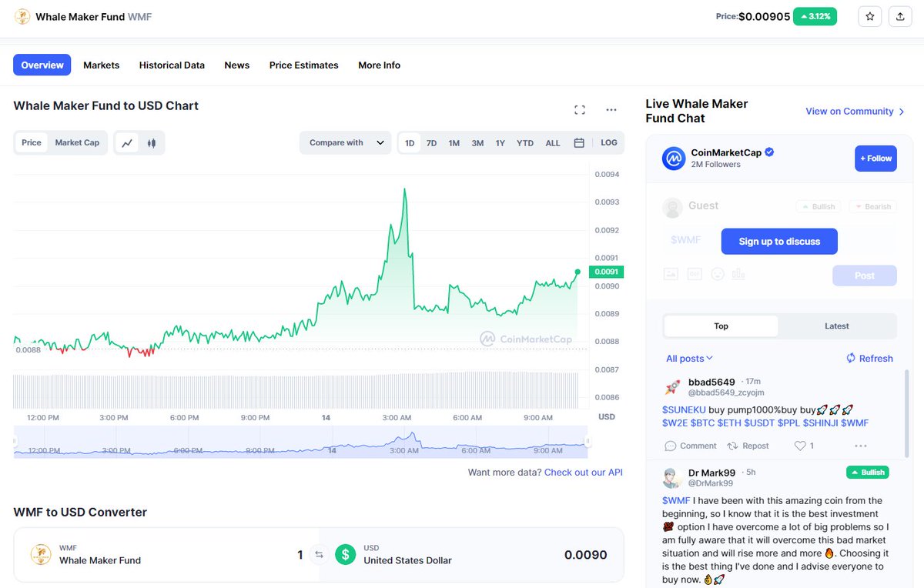Viewport: 924px width, 588px height.
Task: Click the $SHINJI cashtag in bbad5649's post
Action: click(x=820, y=423)
